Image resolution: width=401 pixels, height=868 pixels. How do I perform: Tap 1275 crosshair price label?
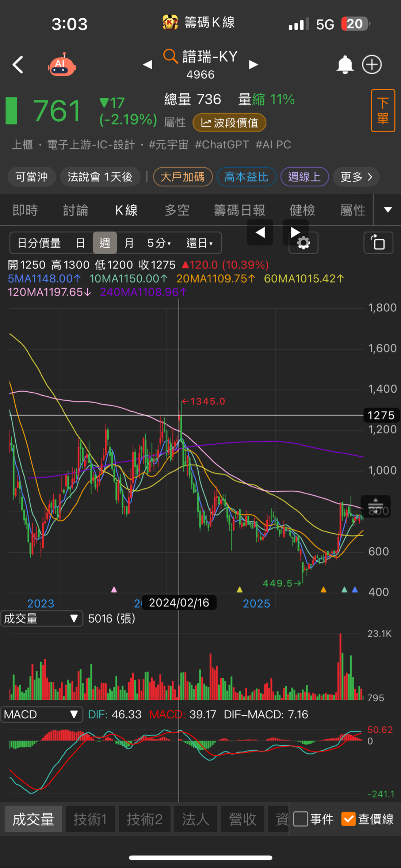(x=381, y=415)
